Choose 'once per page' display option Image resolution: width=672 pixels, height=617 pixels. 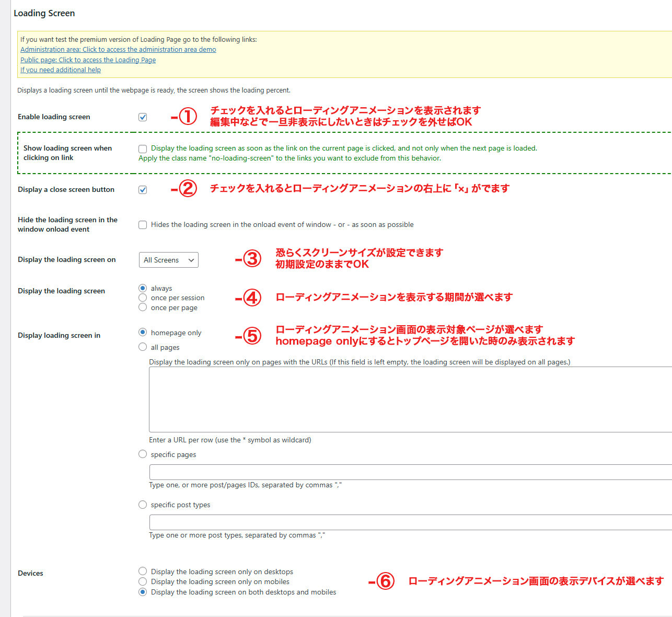click(143, 307)
